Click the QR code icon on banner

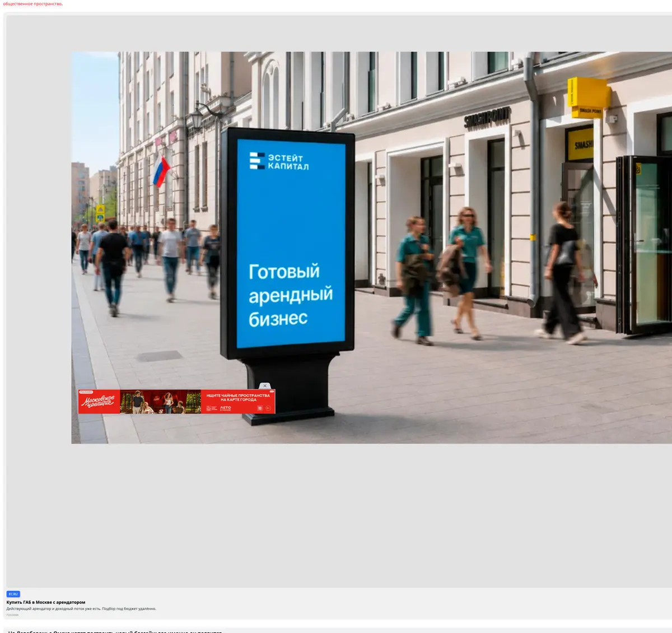(260, 408)
